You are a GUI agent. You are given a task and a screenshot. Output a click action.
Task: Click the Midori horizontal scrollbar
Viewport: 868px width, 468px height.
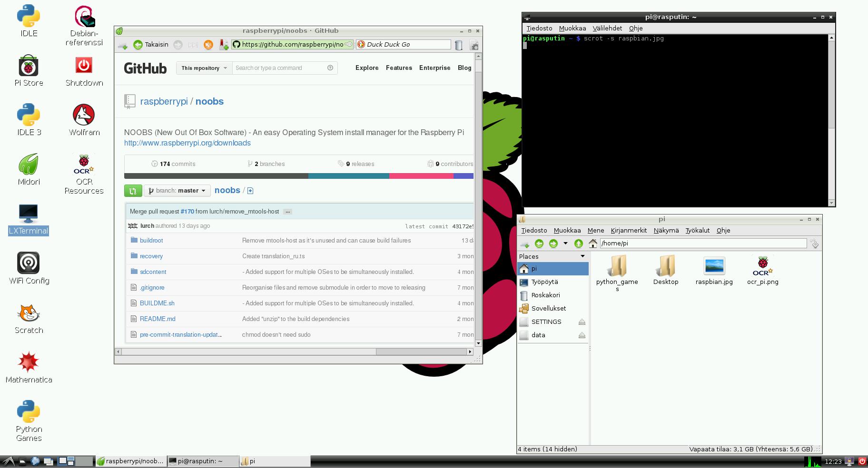click(x=295, y=352)
